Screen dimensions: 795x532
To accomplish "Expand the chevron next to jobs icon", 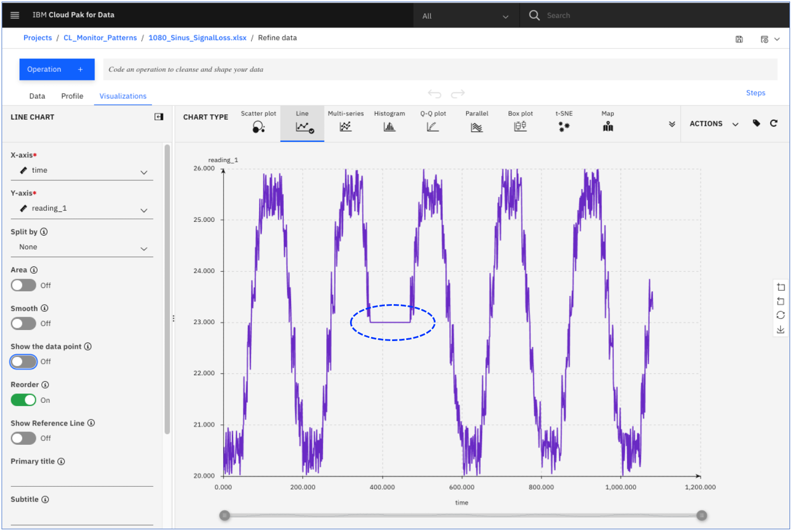I will pyautogui.click(x=777, y=39).
